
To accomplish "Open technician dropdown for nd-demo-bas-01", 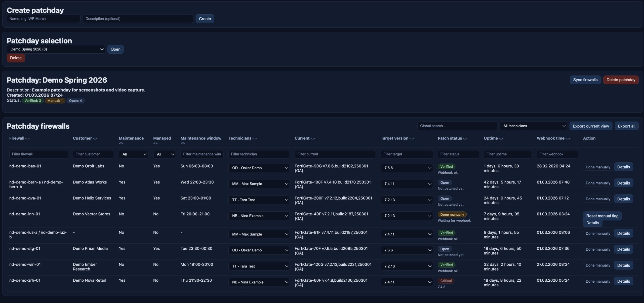I will pyautogui.click(x=259, y=168).
